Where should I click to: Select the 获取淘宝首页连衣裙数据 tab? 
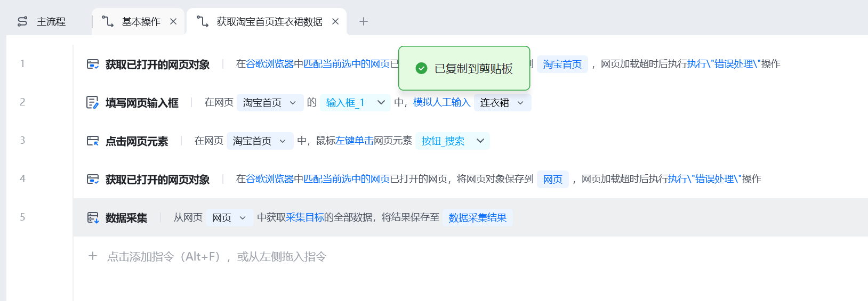tap(269, 21)
